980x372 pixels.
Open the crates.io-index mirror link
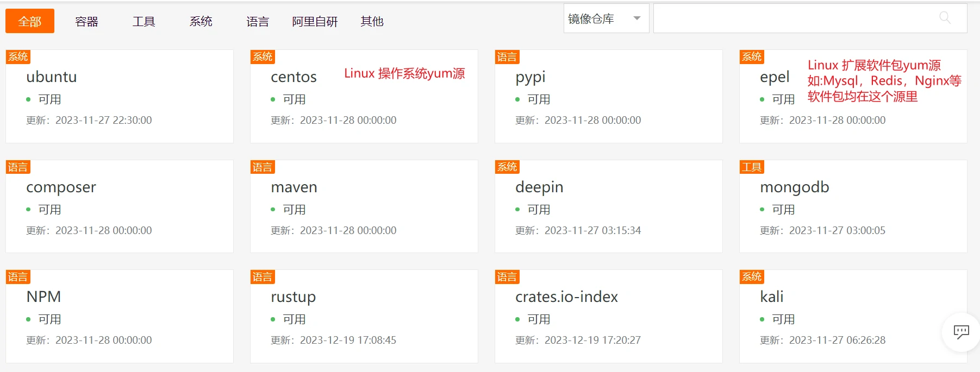[x=566, y=297]
